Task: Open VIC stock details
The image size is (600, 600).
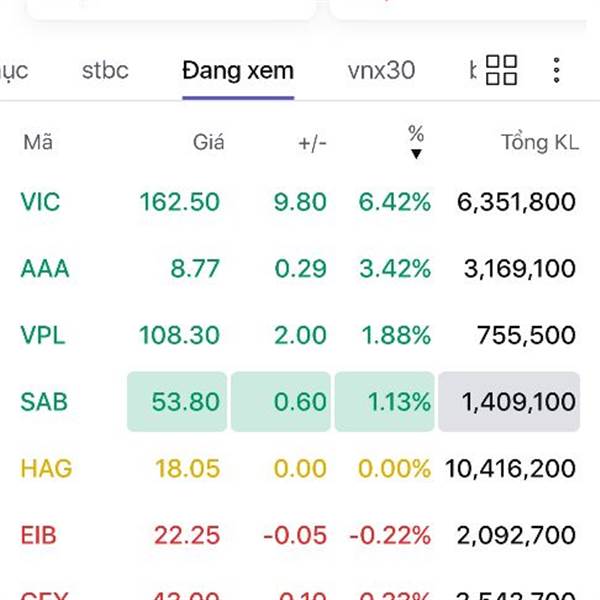Action: 40,202
